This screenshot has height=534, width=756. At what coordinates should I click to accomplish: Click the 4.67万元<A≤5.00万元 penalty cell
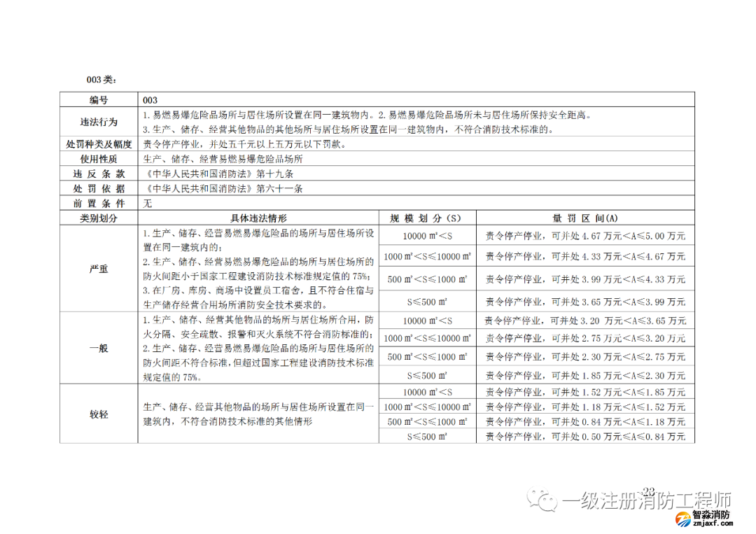point(585,236)
